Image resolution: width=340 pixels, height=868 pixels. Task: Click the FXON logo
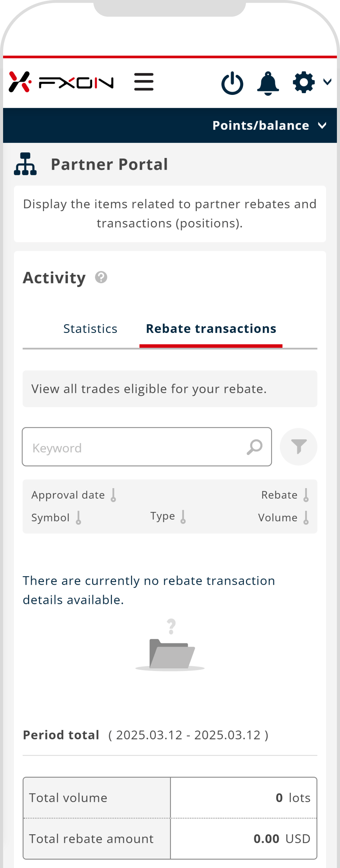click(61, 82)
